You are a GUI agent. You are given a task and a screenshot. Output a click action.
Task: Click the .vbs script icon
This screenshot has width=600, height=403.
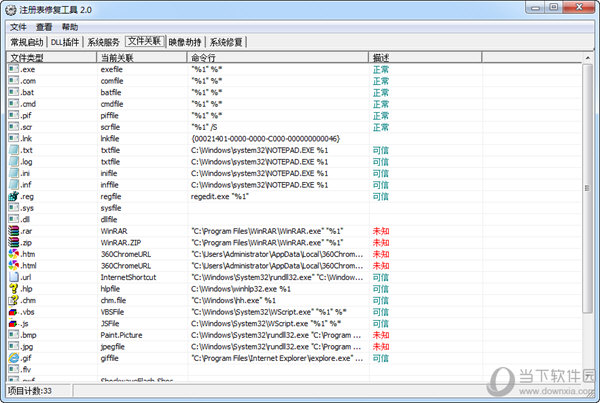[14, 312]
